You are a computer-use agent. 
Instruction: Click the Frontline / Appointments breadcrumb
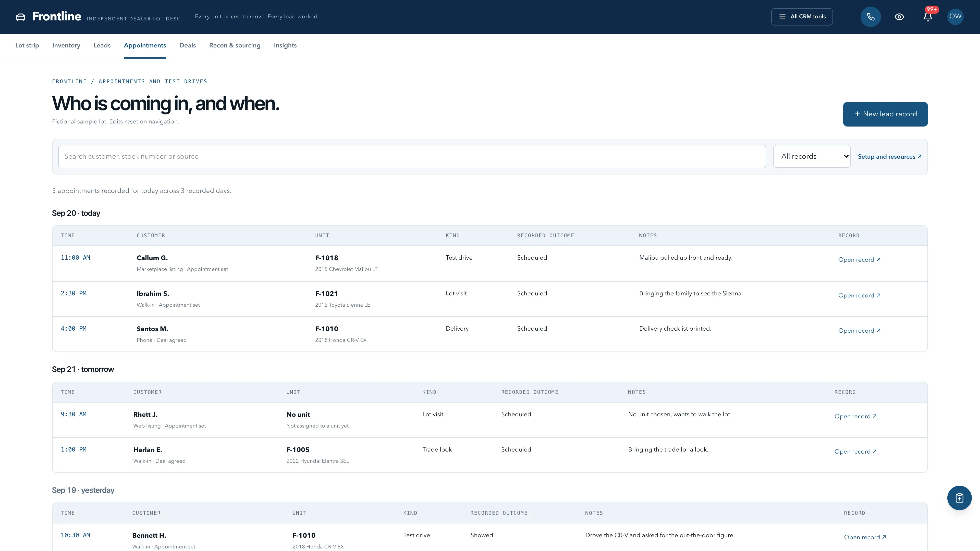(x=129, y=81)
